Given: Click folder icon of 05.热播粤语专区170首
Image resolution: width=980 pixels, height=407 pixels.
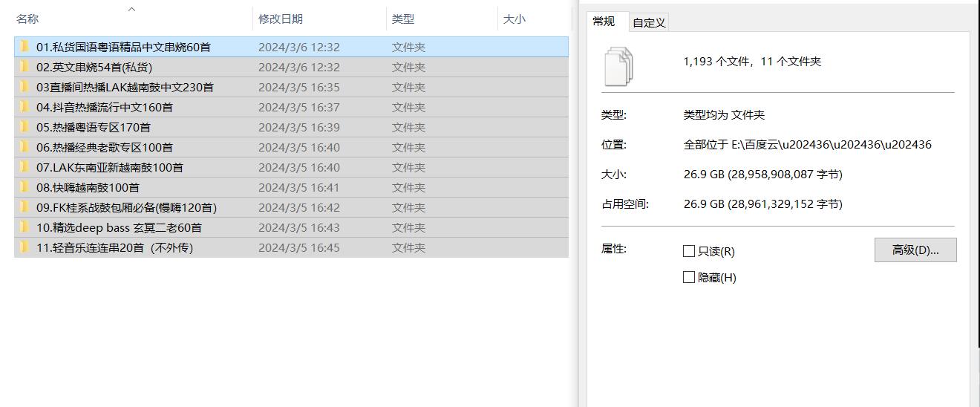Looking at the screenshot, I should click(x=24, y=127).
